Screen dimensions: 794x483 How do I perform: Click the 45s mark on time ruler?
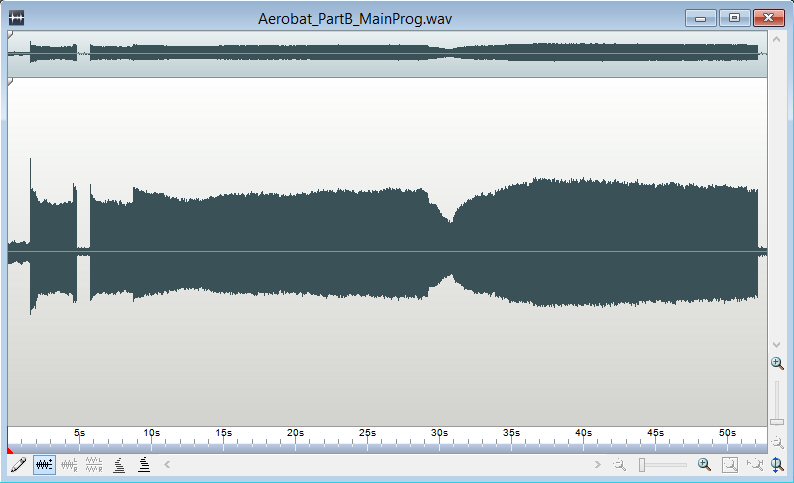655,433
